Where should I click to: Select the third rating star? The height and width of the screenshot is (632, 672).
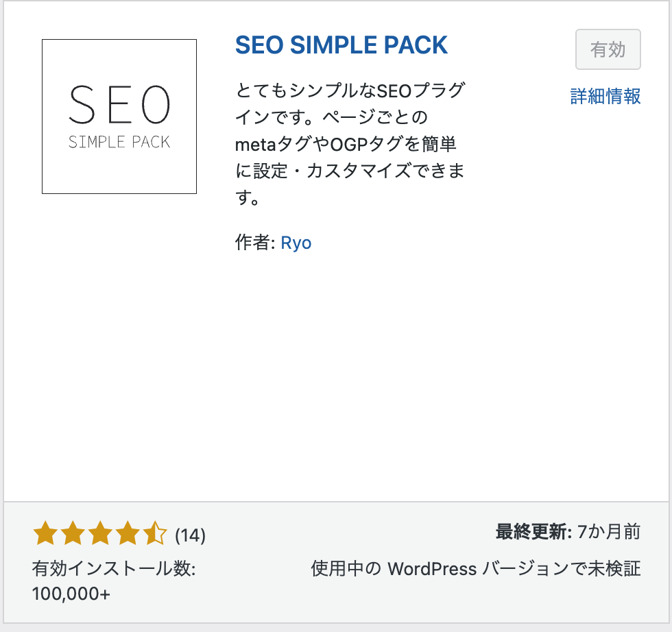[x=100, y=533]
